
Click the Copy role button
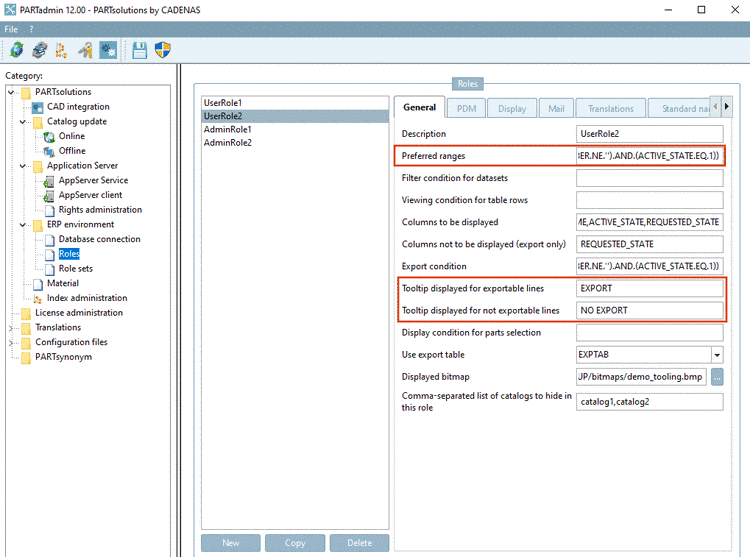(295, 543)
